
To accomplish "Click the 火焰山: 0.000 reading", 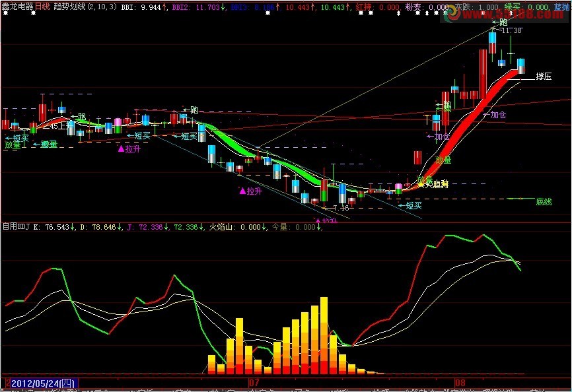I will (x=238, y=227).
